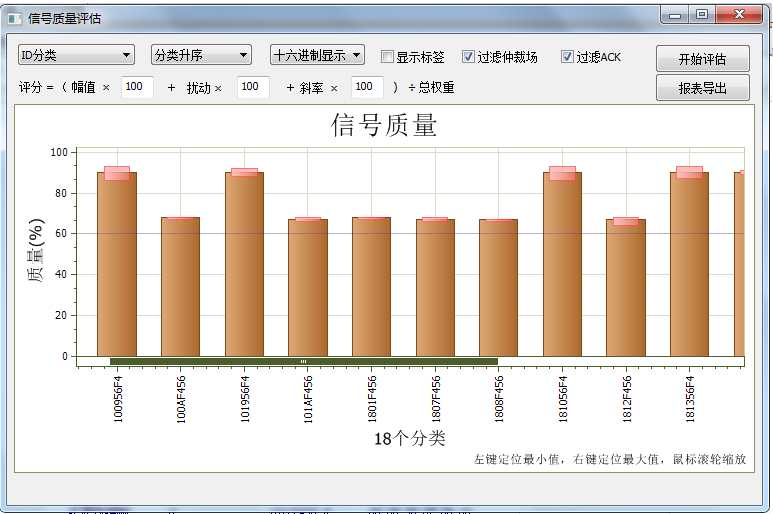Enable the 显示标签 checkbox
The image size is (773, 514).
tap(387, 57)
